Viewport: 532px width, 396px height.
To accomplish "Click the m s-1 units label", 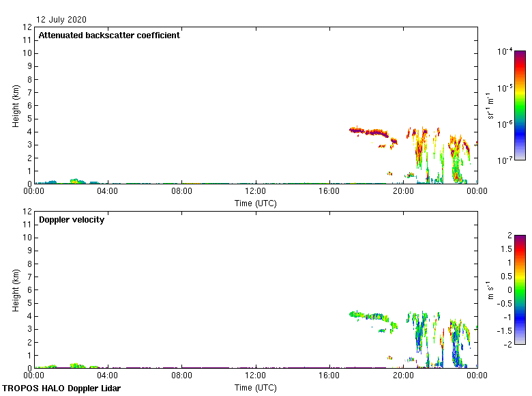I will (x=490, y=289).
